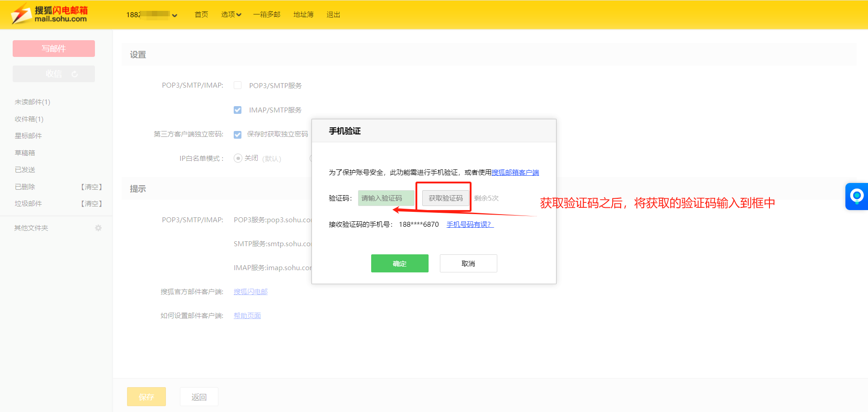Open the 已删除 folder
868x412 pixels.
coord(25,187)
